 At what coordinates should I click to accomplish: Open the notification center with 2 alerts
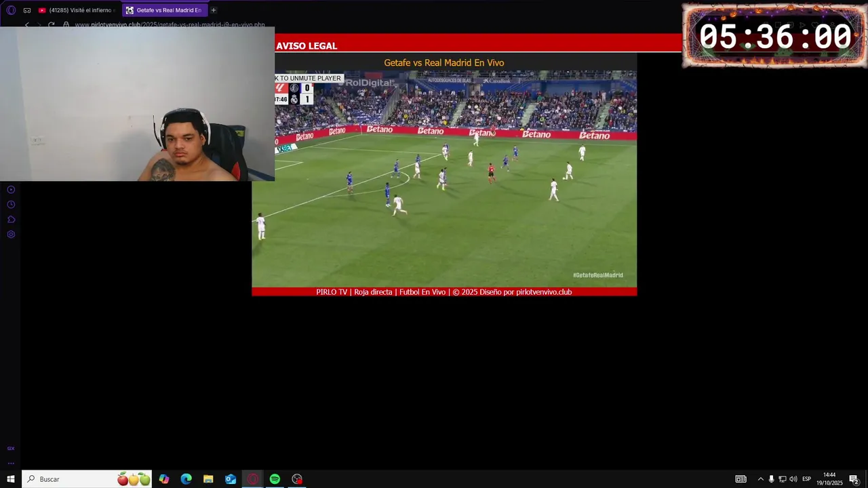pos(854,479)
